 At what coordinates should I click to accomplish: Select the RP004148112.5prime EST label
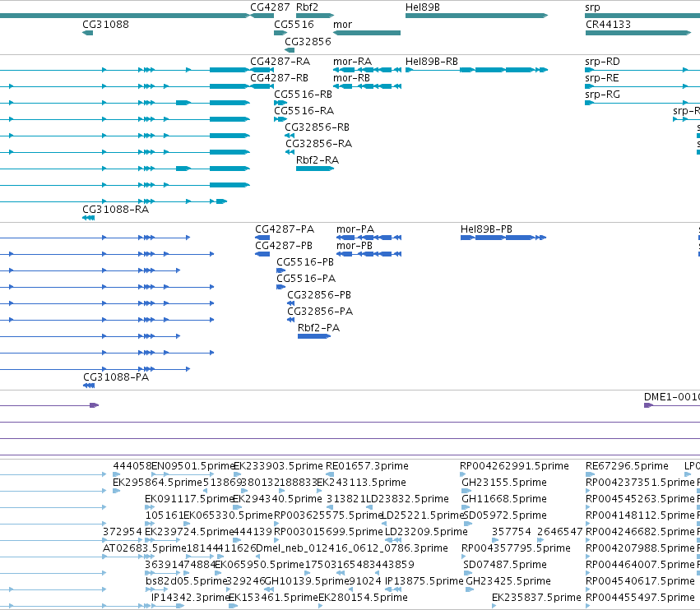[640, 515]
